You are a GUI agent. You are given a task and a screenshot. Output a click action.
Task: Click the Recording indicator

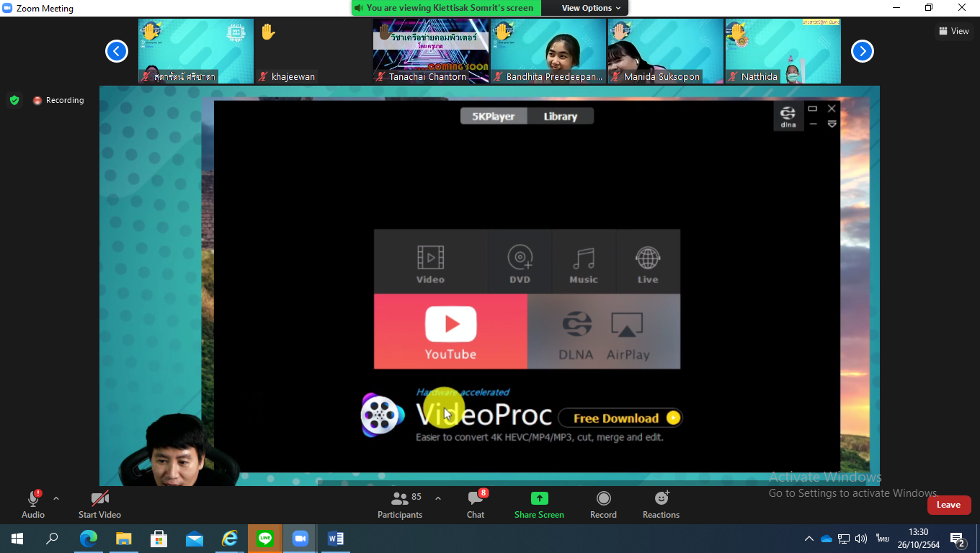click(x=58, y=100)
